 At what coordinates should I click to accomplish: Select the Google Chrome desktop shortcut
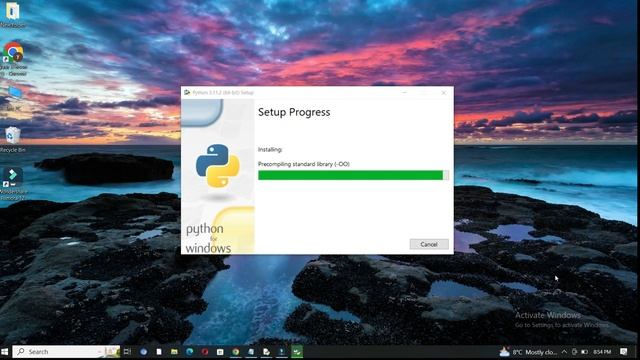tap(13, 59)
